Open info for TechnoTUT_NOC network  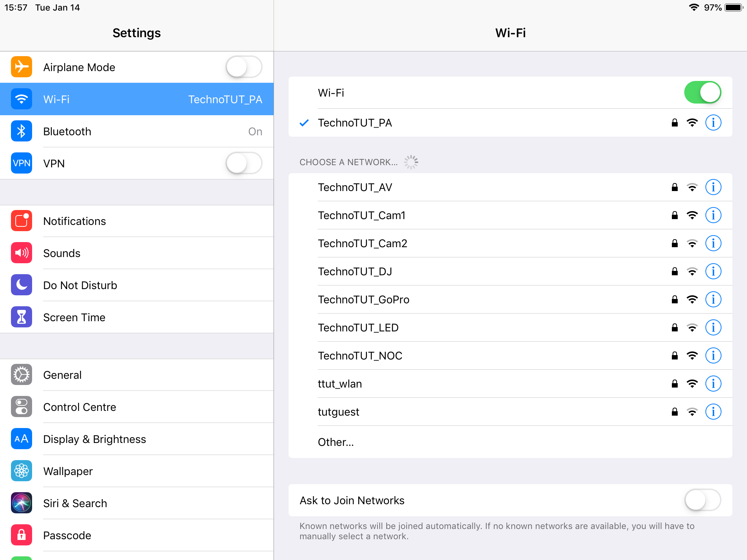click(713, 356)
